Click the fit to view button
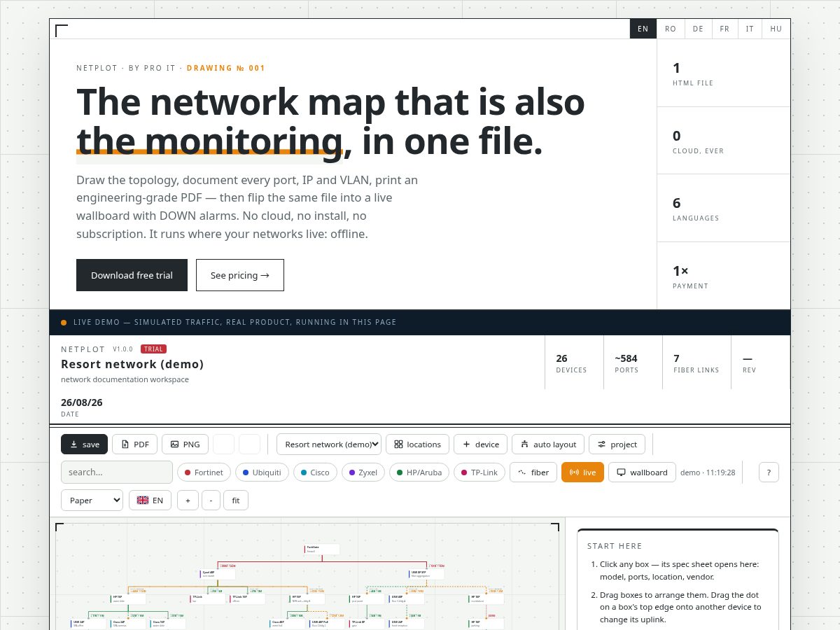This screenshot has width=840, height=630. [x=236, y=500]
